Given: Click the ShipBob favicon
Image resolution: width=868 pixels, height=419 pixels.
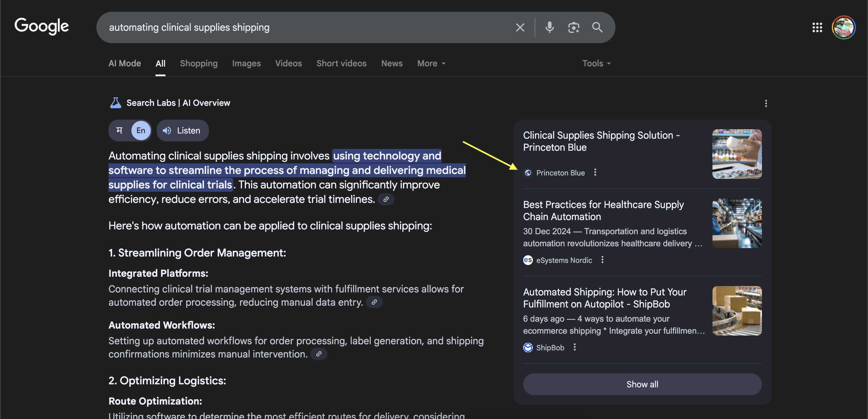Looking at the screenshot, I should pyautogui.click(x=528, y=348).
